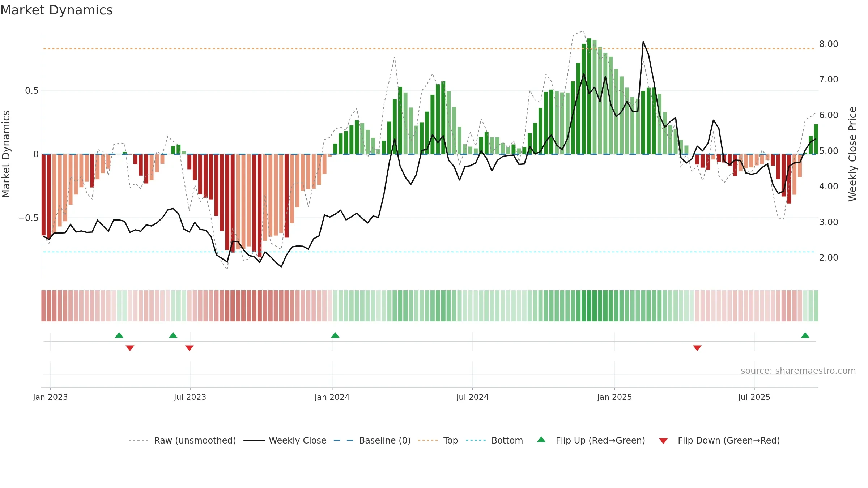Click the Jan 2025 axis label
Image resolution: width=868 pixels, height=488 pixels.
614,397
